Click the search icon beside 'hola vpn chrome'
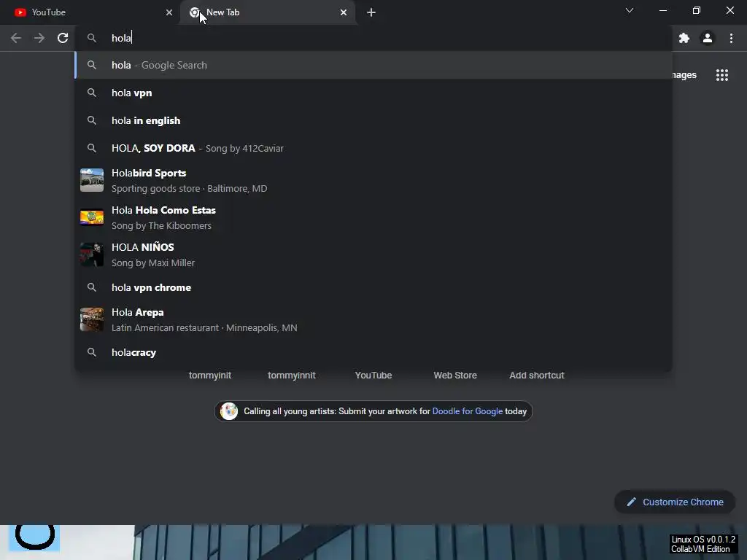Viewport: 747px width, 560px height. pyautogui.click(x=92, y=287)
